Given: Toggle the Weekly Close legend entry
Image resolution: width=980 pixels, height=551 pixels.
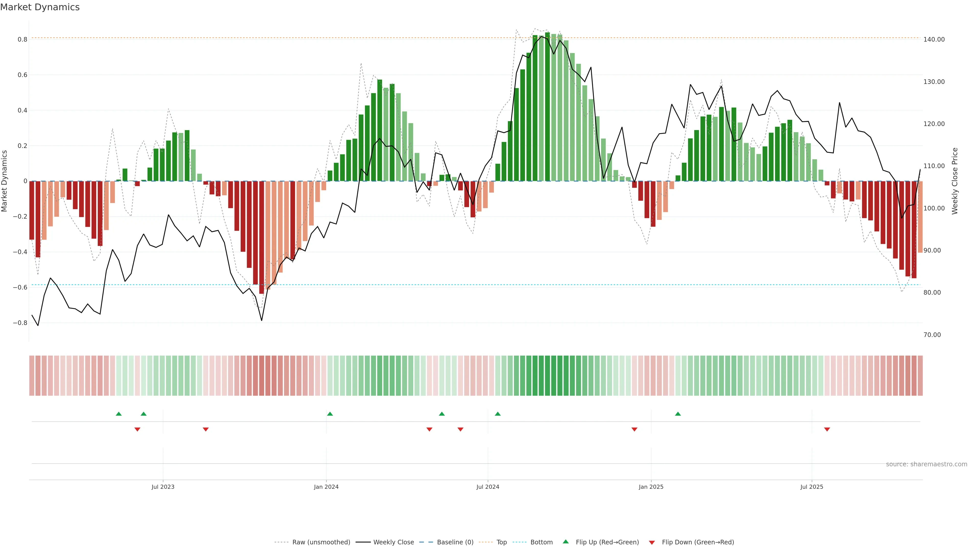Looking at the screenshot, I should coord(393,542).
